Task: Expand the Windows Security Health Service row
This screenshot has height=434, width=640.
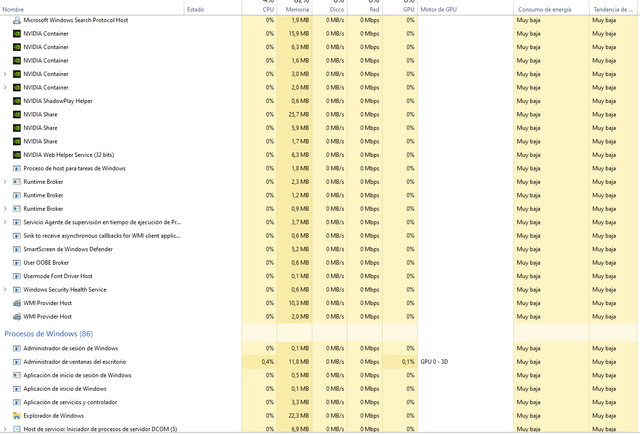Action: (x=5, y=289)
